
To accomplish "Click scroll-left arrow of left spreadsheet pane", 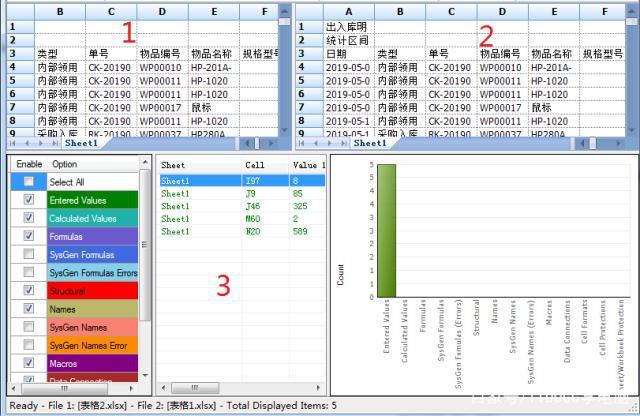I will (246, 143).
